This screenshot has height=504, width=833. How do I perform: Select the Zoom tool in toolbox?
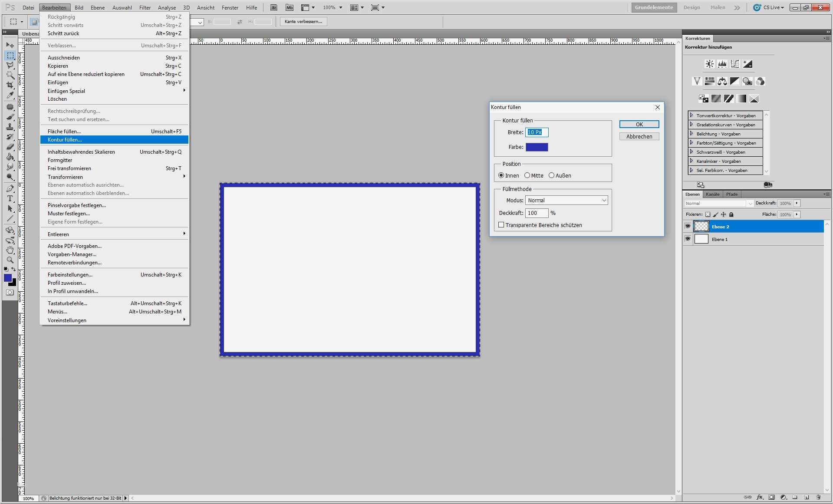(10, 260)
